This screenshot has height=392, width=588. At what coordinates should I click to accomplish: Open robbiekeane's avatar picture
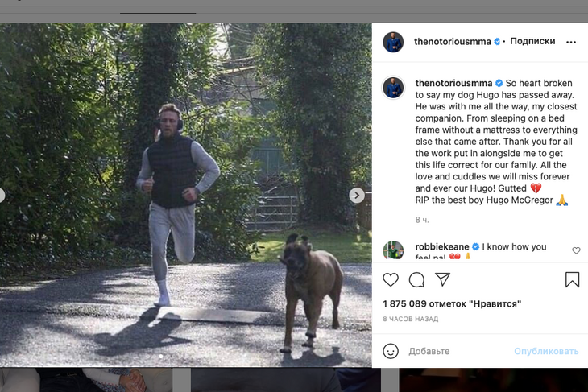click(393, 250)
